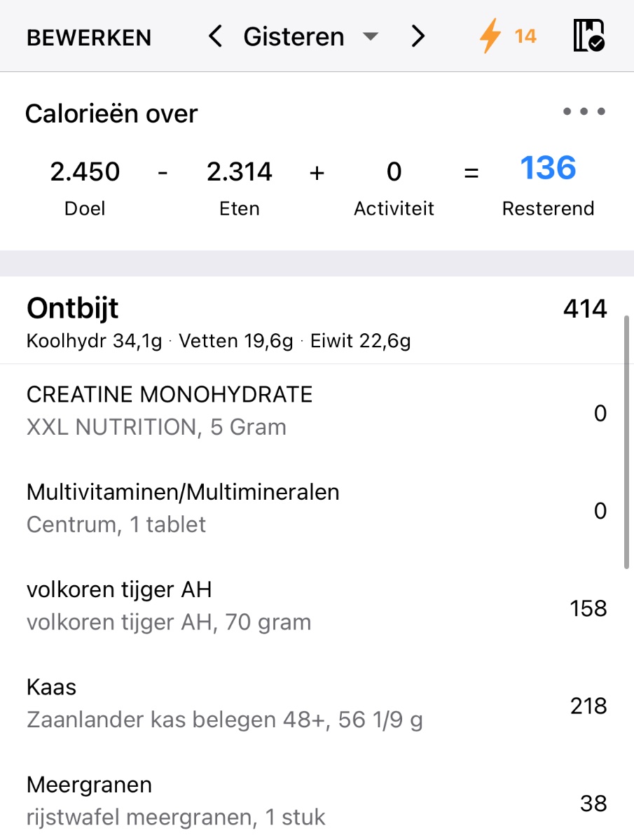634x840 pixels.
Task: Tap the blue 136 Resterend value
Action: 548,169
